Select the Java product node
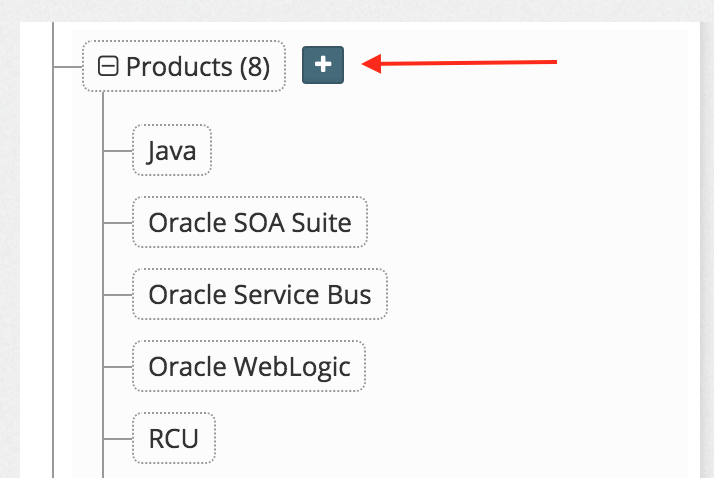 (171, 150)
